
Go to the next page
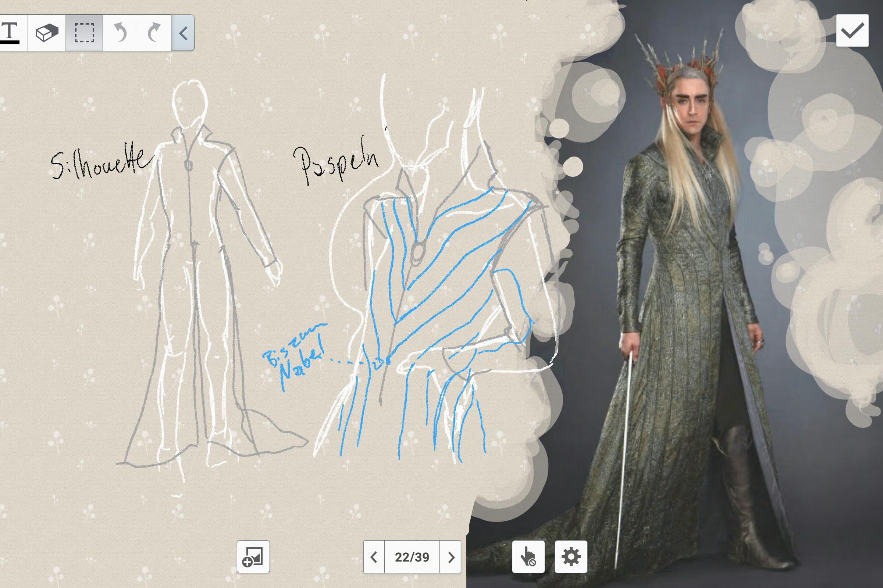pos(450,556)
